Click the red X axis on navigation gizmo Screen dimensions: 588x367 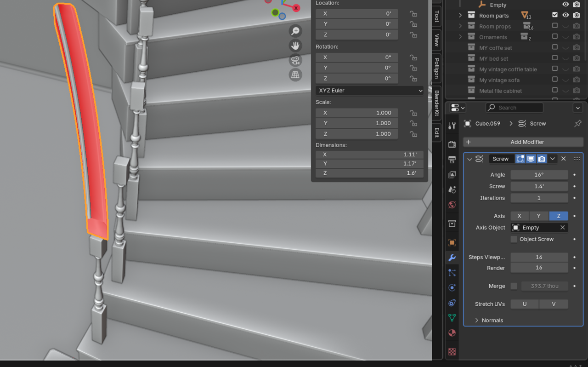coord(296,8)
